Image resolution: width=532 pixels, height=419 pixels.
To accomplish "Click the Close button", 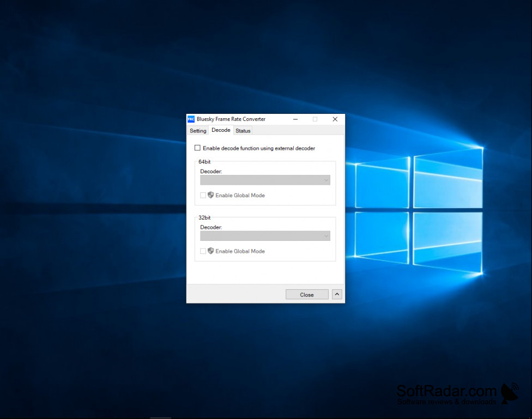I will click(x=307, y=294).
